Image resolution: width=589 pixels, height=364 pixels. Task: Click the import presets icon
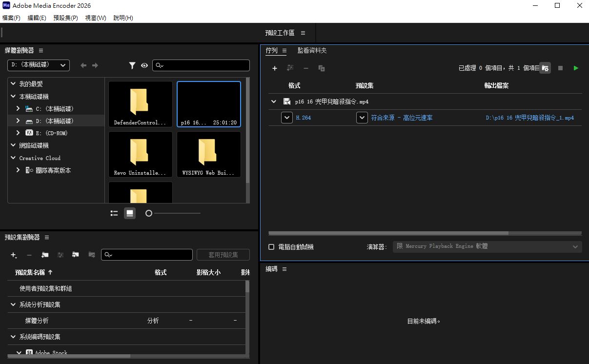pyautogui.click(x=76, y=255)
